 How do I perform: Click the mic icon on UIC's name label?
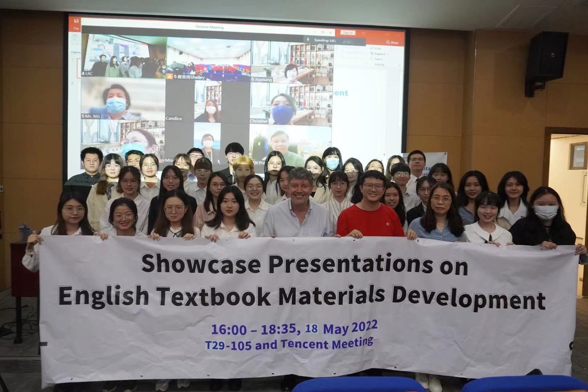[84, 74]
